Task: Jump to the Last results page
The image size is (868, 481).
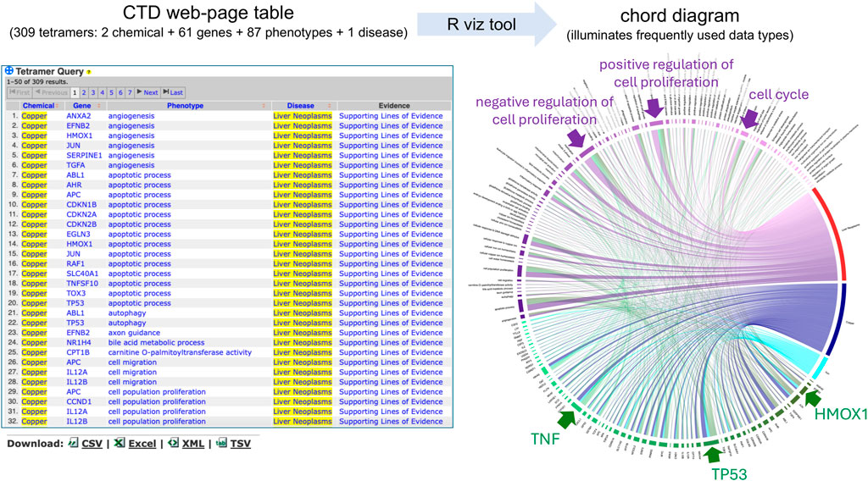Action: pyautogui.click(x=173, y=92)
